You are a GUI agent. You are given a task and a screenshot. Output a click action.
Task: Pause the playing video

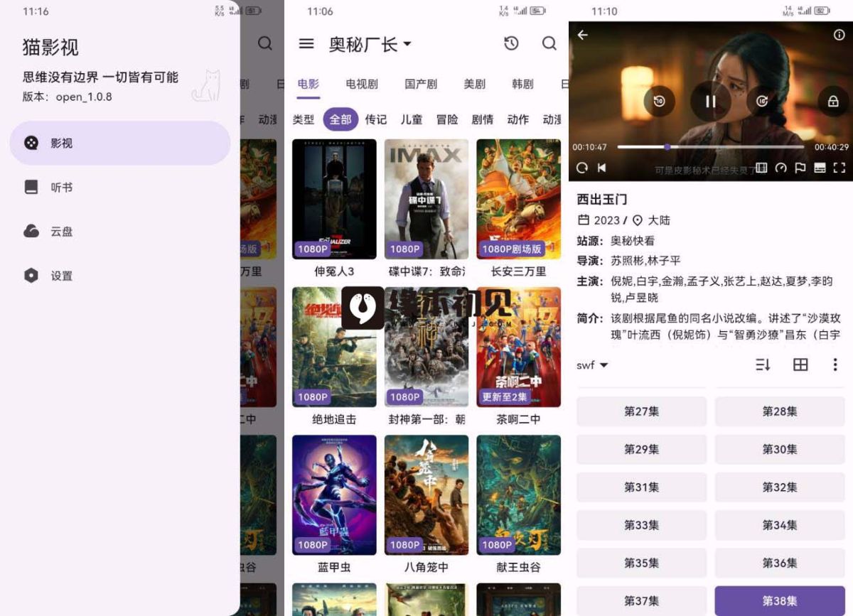tap(711, 102)
